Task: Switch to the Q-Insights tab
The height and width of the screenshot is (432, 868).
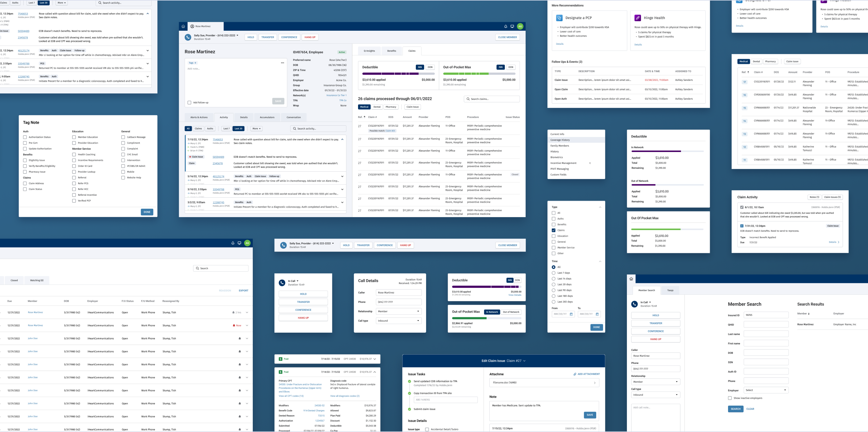Action: tap(369, 51)
